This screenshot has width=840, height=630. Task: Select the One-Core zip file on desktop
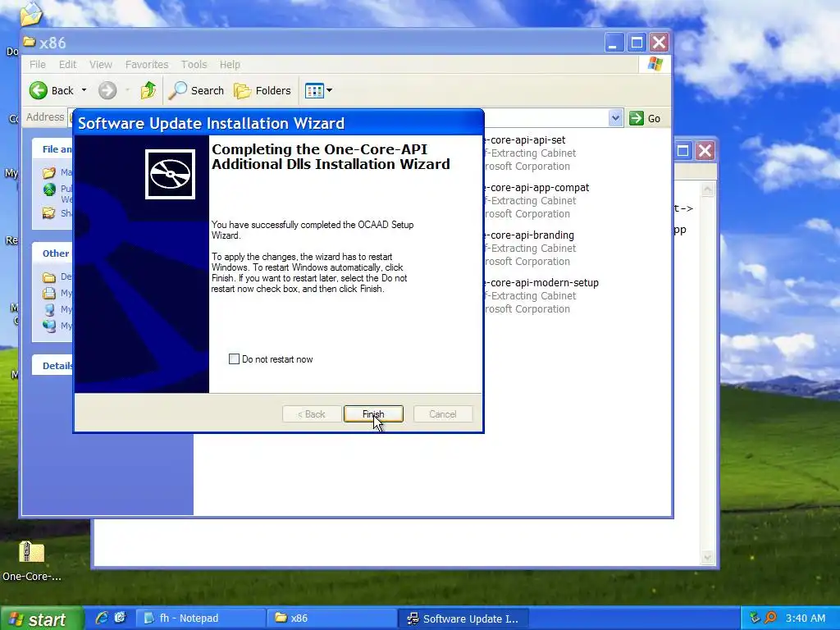coord(32,561)
